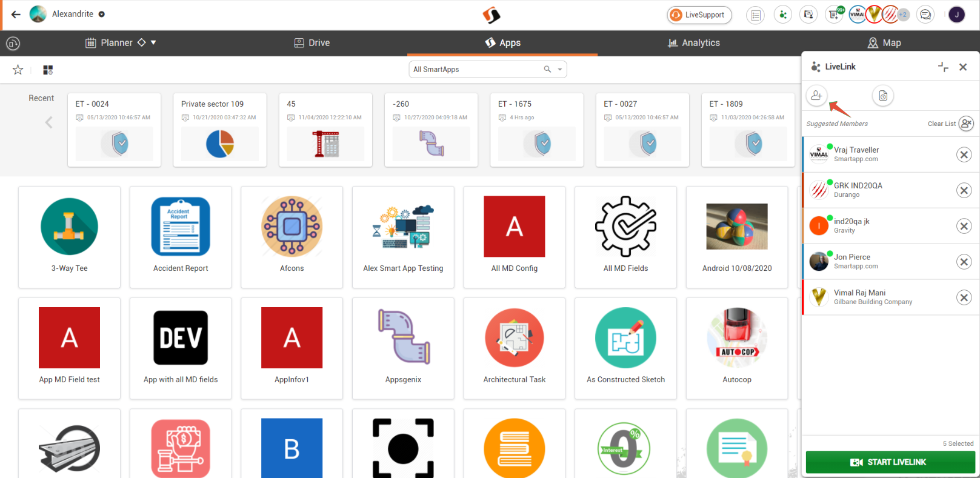Open the All MD Fields app
The width and height of the screenshot is (980, 478).
pyautogui.click(x=625, y=237)
